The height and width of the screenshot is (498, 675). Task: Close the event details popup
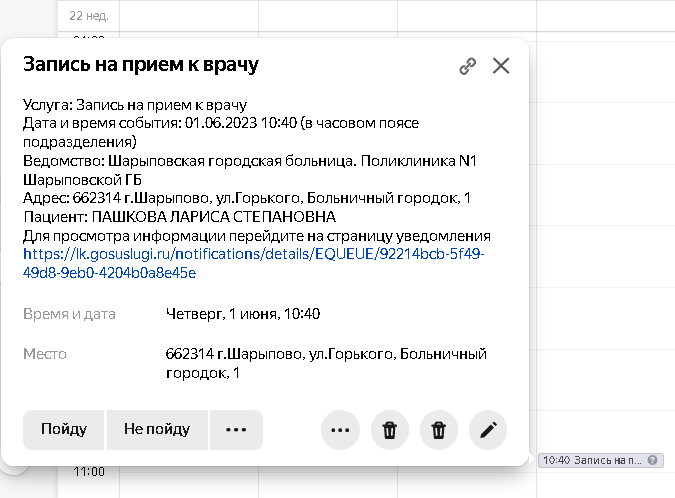(x=501, y=66)
